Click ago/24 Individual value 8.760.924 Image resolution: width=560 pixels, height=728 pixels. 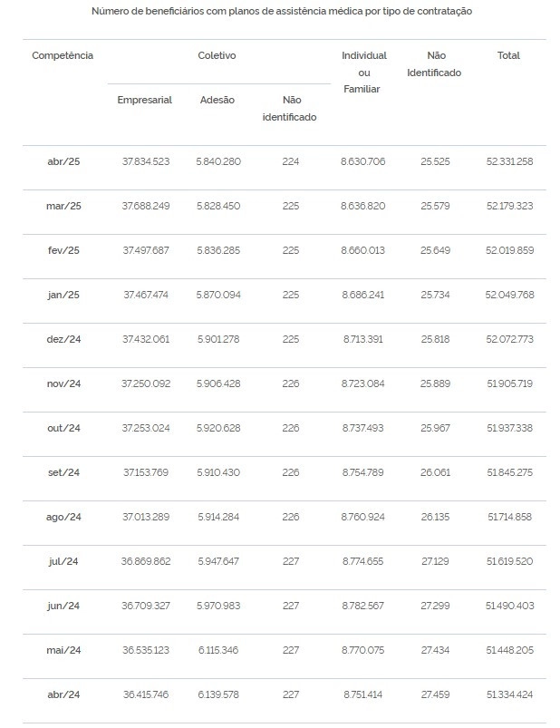pyautogui.click(x=362, y=517)
